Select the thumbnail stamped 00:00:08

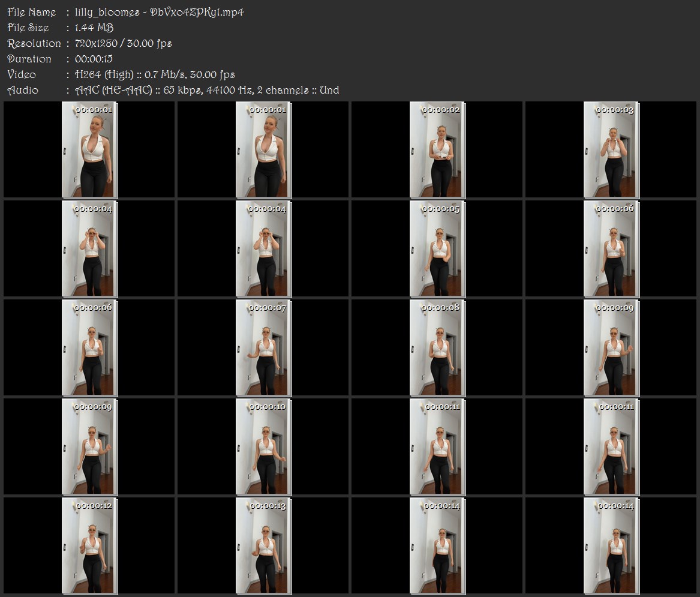[437, 348]
